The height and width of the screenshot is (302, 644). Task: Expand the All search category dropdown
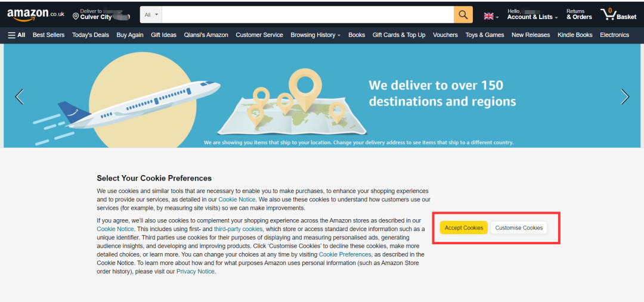pos(151,15)
